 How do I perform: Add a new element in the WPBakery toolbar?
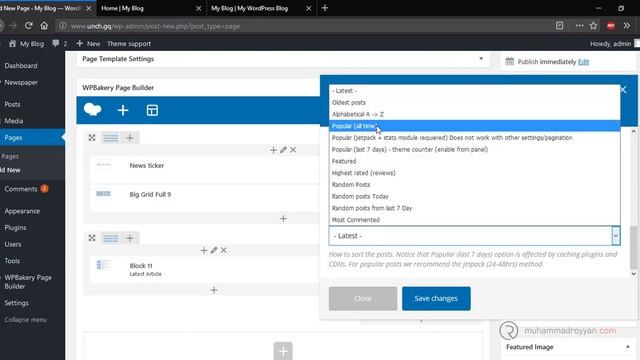pos(123,110)
